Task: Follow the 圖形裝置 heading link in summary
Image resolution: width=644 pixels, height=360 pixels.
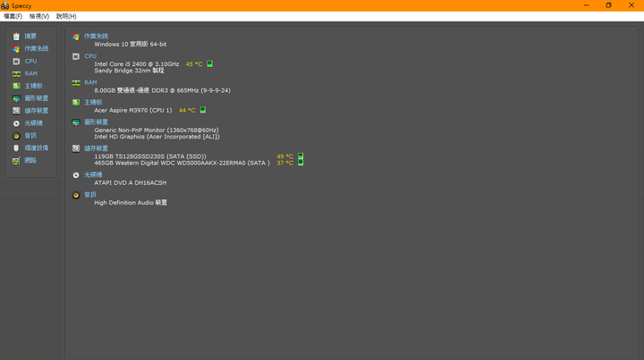Action: pyautogui.click(x=96, y=122)
